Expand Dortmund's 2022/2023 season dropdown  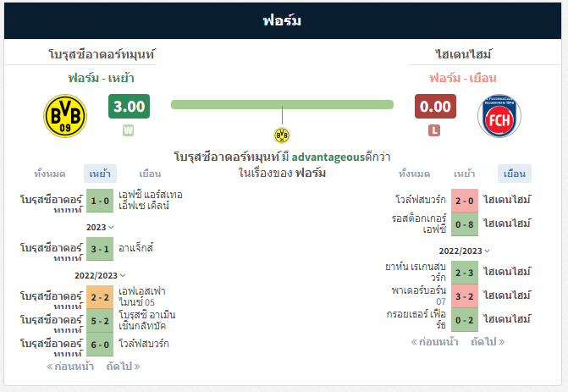tap(100, 275)
